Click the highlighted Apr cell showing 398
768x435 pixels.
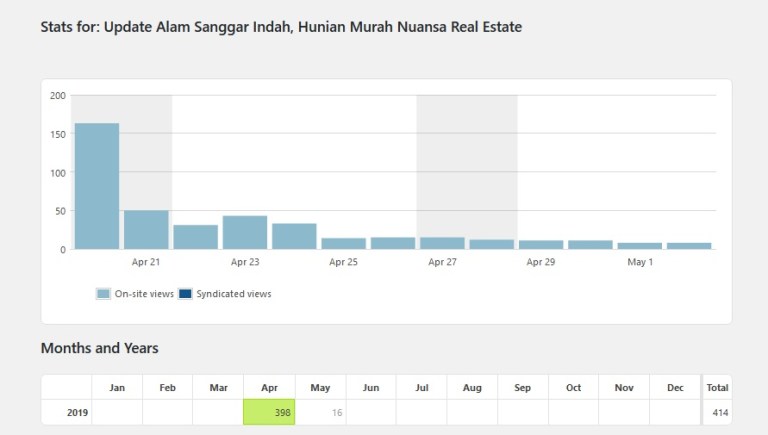click(x=269, y=412)
